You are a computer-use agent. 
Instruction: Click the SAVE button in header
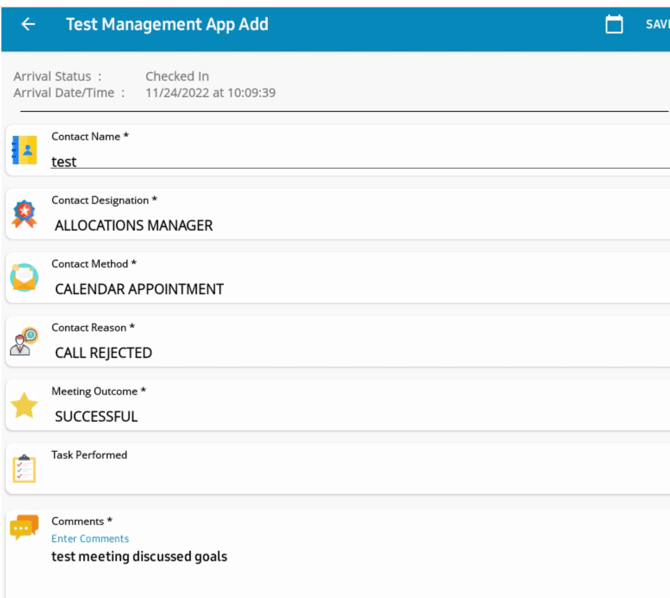click(x=657, y=24)
